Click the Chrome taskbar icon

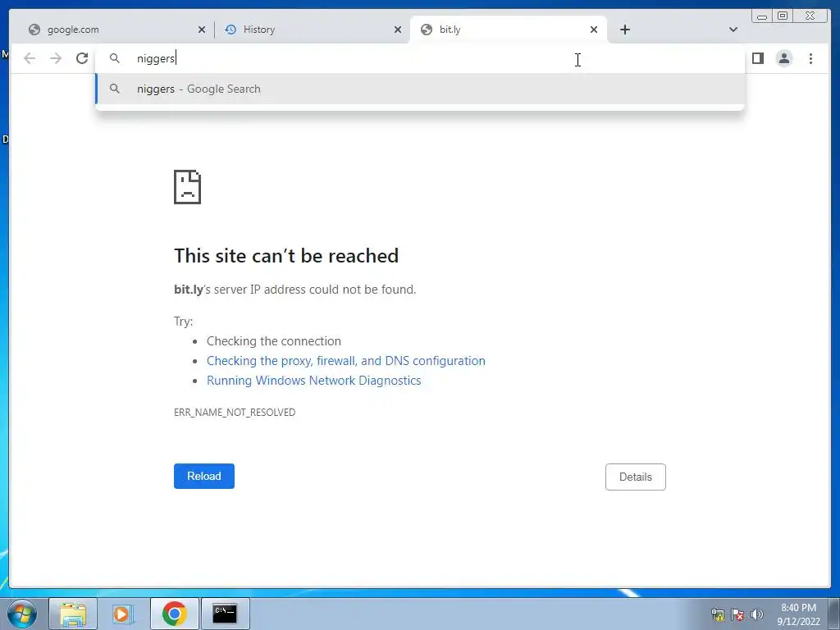coord(174,614)
